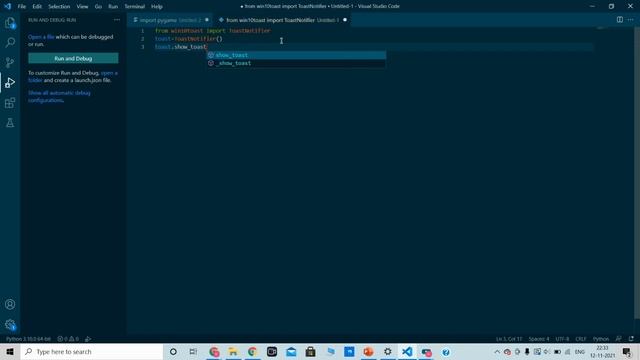The height and width of the screenshot is (360, 640).
Task: Click the feedback icon in status bar
Action: pos(619,339)
